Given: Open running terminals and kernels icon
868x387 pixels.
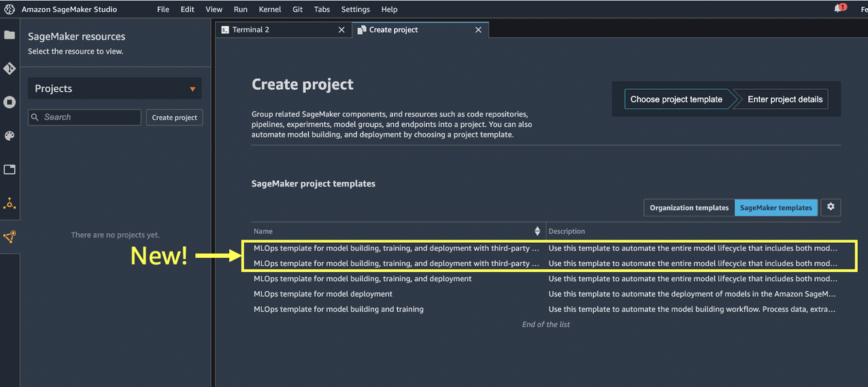Looking at the screenshot, I should (10, 102).
